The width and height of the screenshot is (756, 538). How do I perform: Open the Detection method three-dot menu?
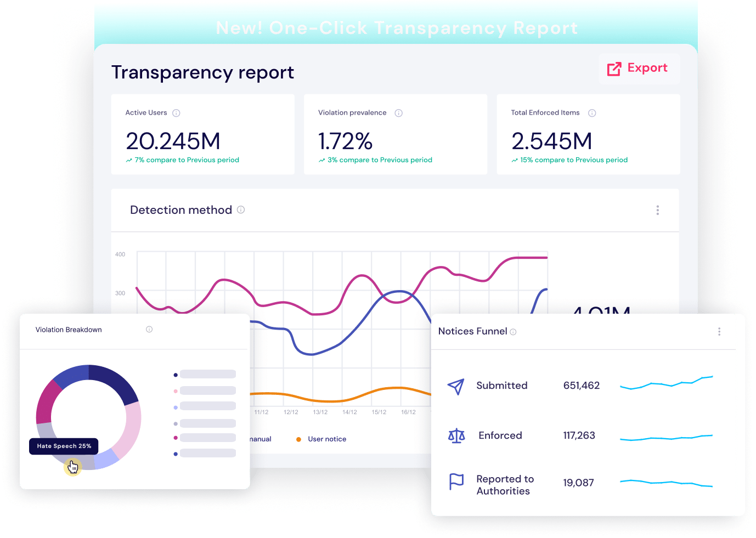[657, 210]
